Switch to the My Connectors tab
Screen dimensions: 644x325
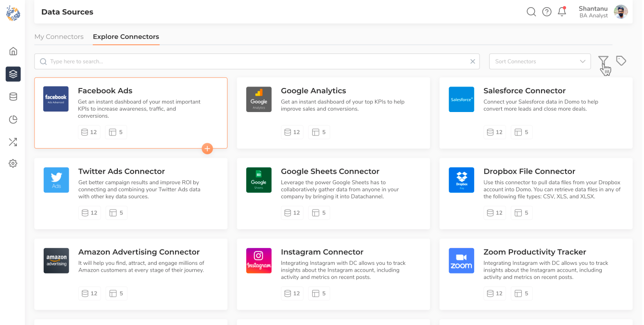pos(59,37)
